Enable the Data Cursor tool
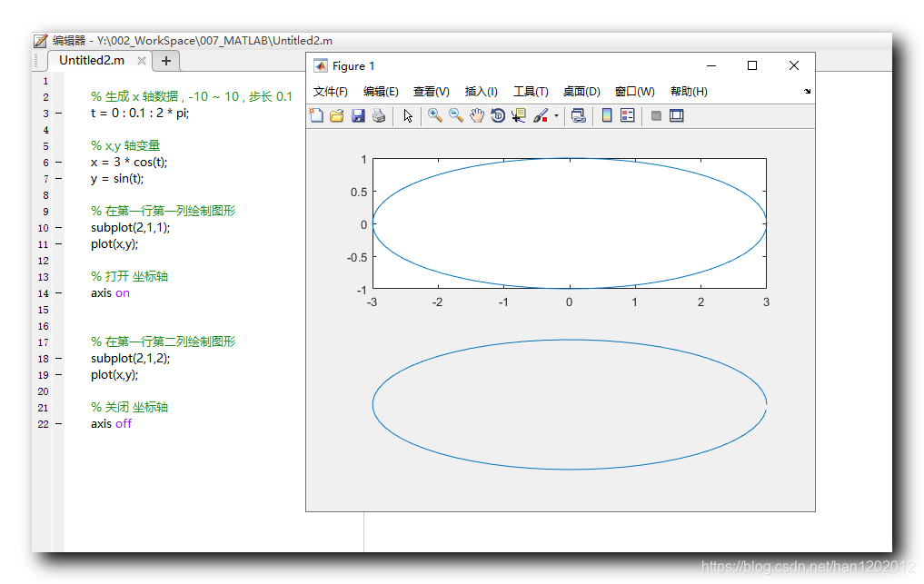Viewport: 924px width, 584px height. [519, 115]
